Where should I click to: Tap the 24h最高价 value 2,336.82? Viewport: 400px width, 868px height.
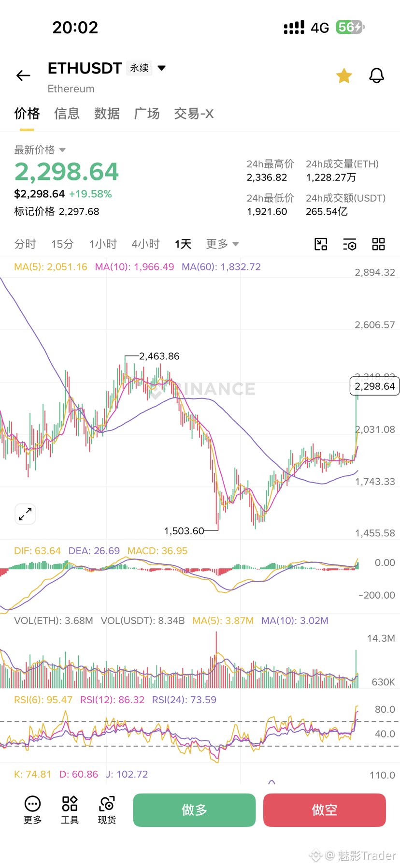(267, 177)
